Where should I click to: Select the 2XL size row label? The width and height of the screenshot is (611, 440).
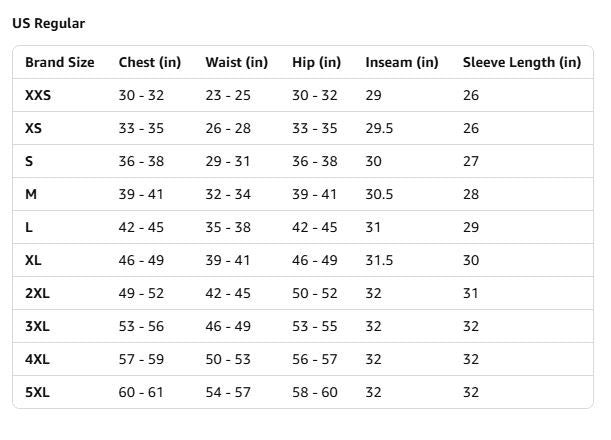click(x=37, y=293)
